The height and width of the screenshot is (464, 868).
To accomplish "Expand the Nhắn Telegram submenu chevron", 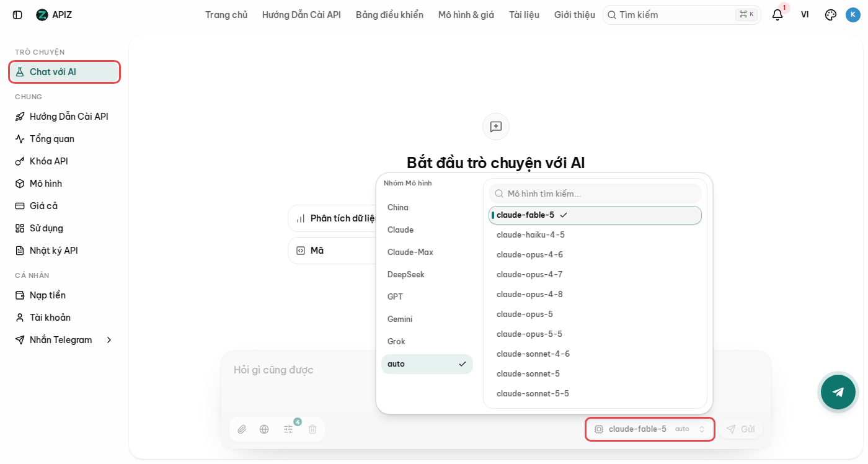I will point(109,340).
